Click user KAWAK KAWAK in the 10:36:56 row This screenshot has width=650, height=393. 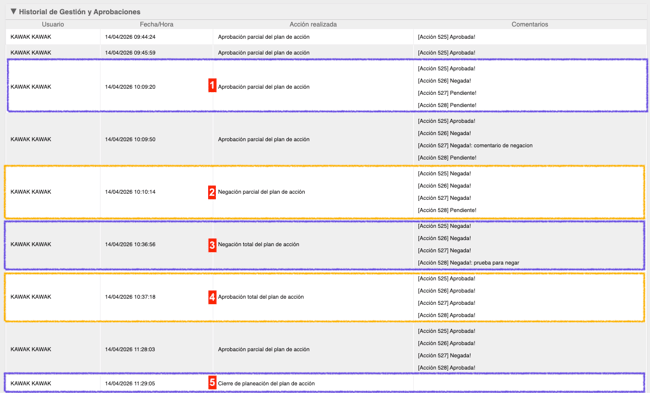[31, 245]
